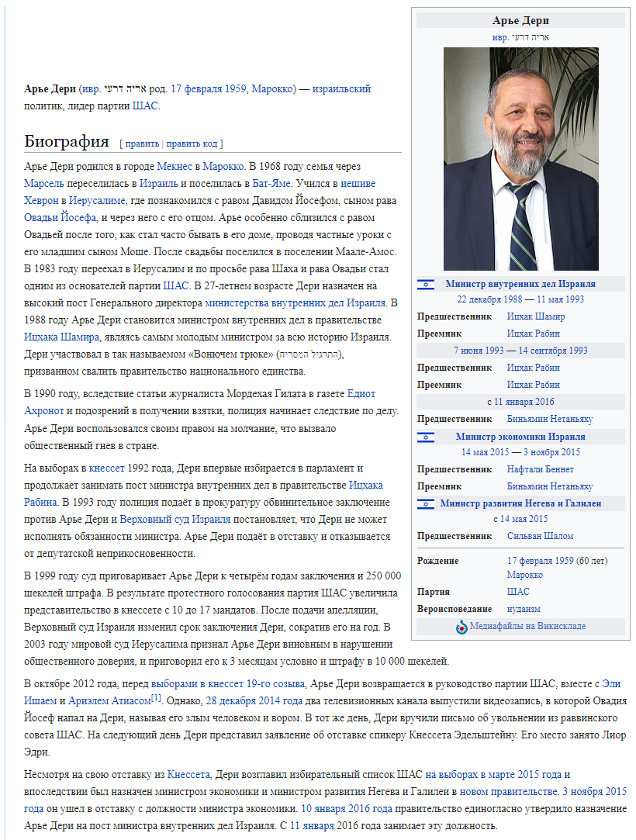This screenshot has height=840, width=636.
Task: Open the Израиль link in biography
Action: [158, 184]
